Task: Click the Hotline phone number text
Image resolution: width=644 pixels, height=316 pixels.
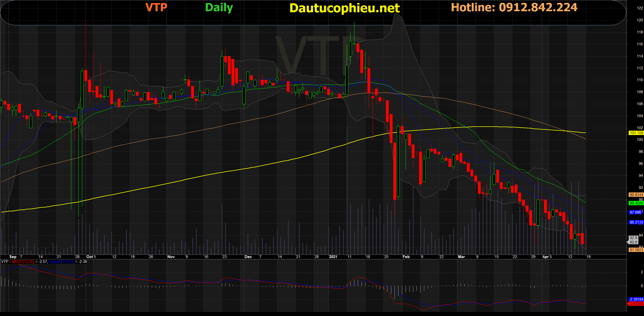Action: tap(514, 7)
